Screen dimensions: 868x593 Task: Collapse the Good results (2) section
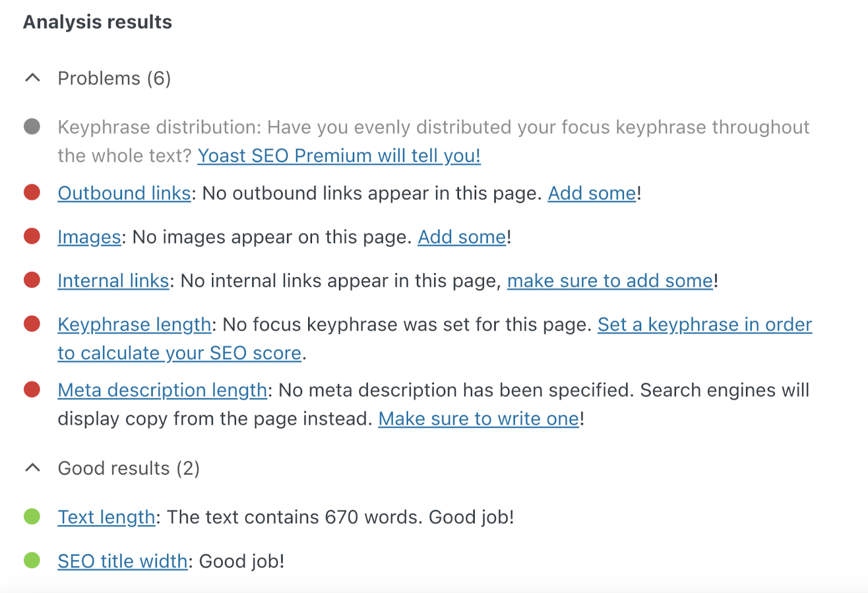(33, 468)
